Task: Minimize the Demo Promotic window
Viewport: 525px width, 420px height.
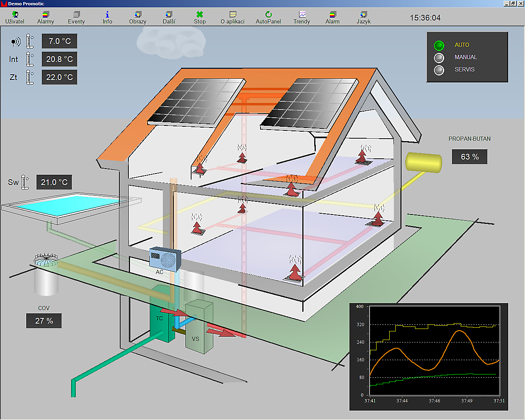Action: pos(507,3)
